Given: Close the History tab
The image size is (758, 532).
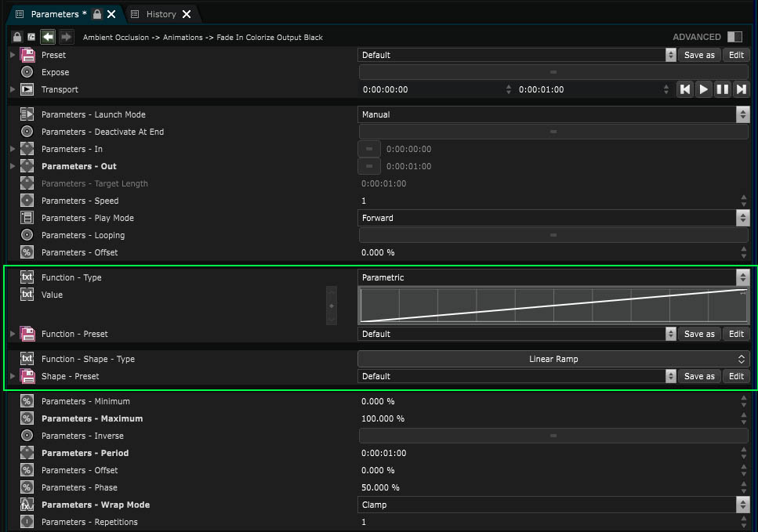Looking at the screenshot, I should pos(187,14).
